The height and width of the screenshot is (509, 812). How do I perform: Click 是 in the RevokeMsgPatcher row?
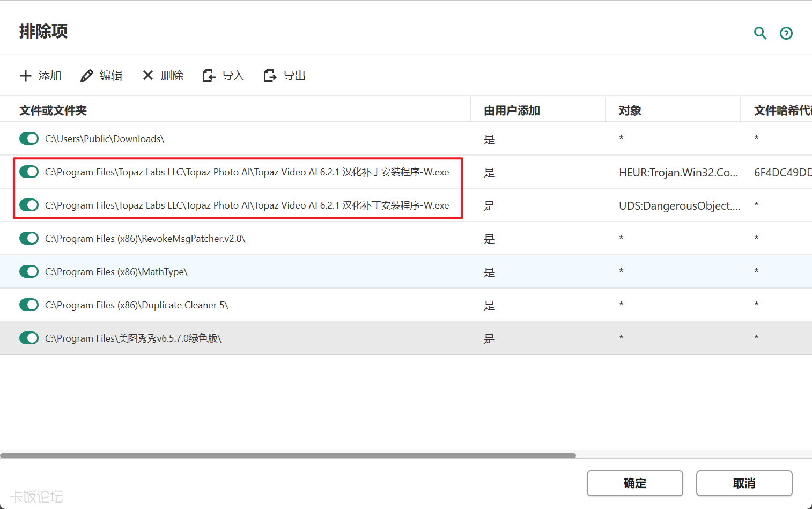click(x=489, y=239)
